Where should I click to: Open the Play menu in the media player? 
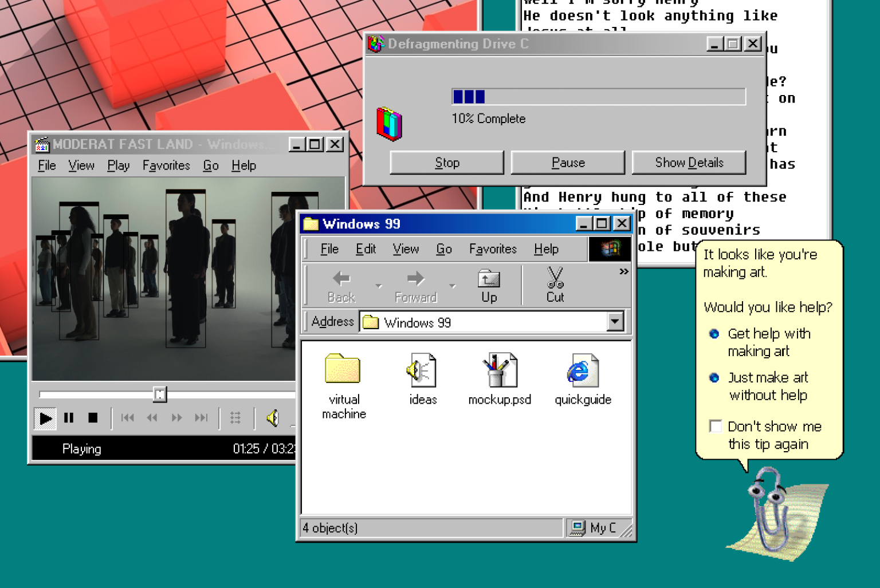tap(118, 165)
